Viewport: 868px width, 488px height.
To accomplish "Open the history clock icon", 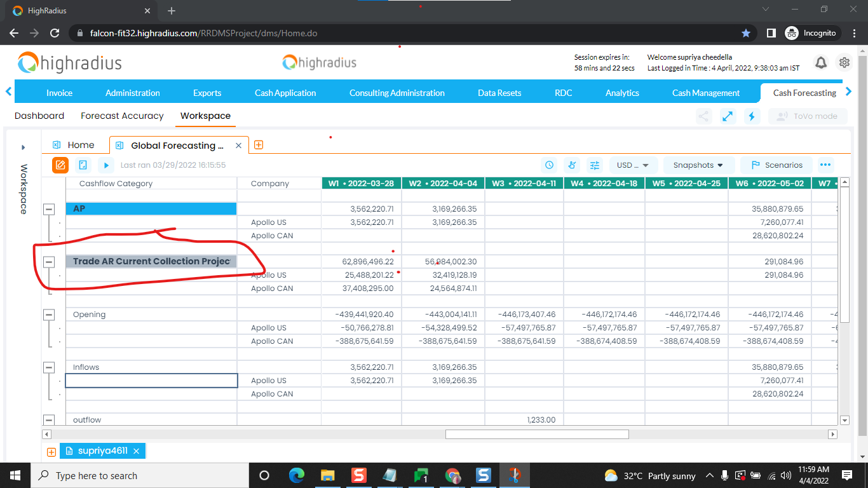I will click(x=549, y=165).
